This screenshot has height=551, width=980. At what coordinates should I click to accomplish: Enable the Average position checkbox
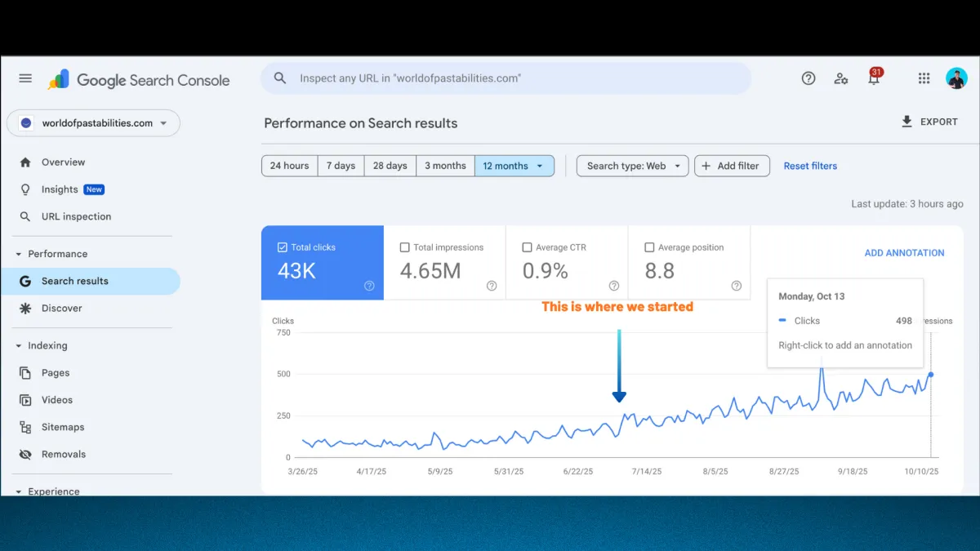(x=650, y=247)
